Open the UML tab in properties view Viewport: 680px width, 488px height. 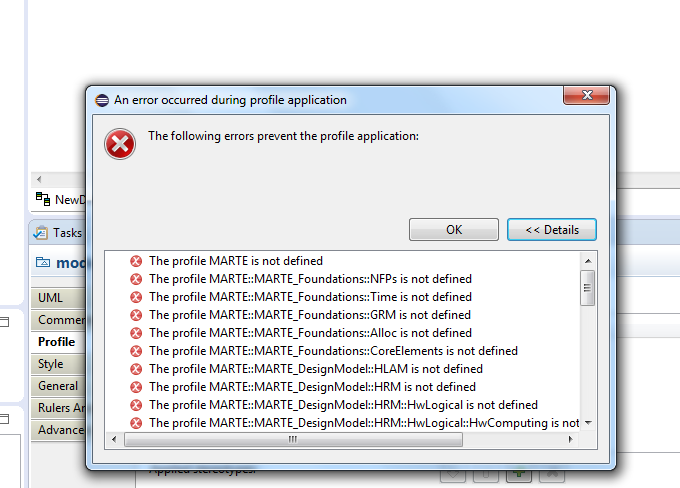(x=58, y=298)
